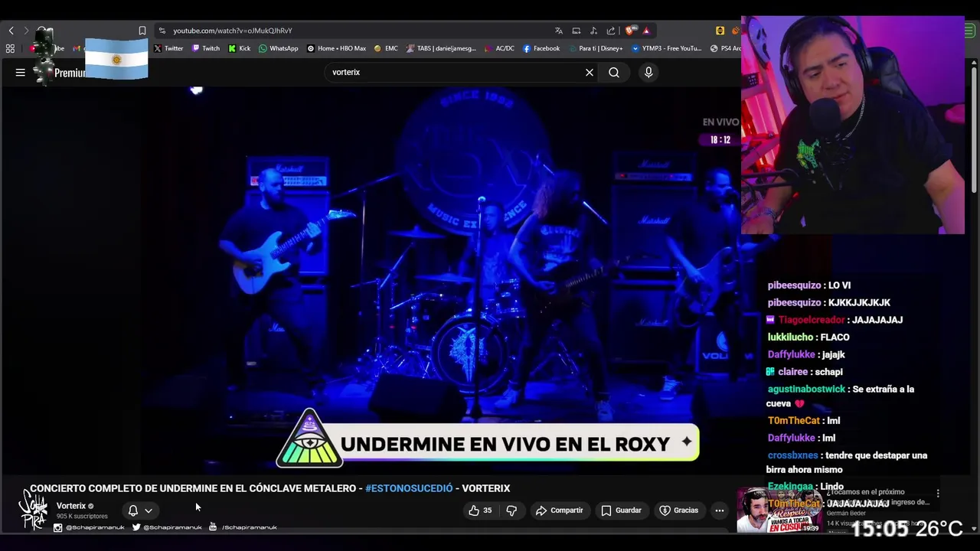
Task: Click the music note icon in address bar
Action: click(594, 31)
